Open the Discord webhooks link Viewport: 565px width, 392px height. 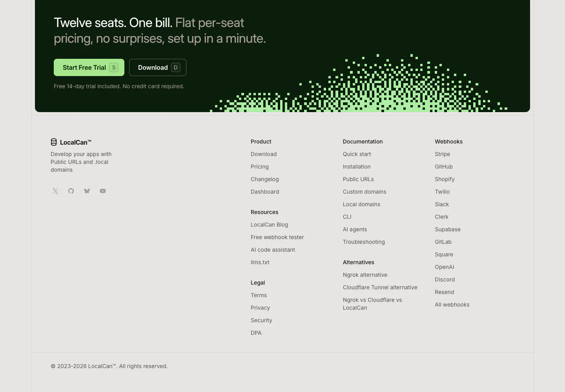(445, 279)
